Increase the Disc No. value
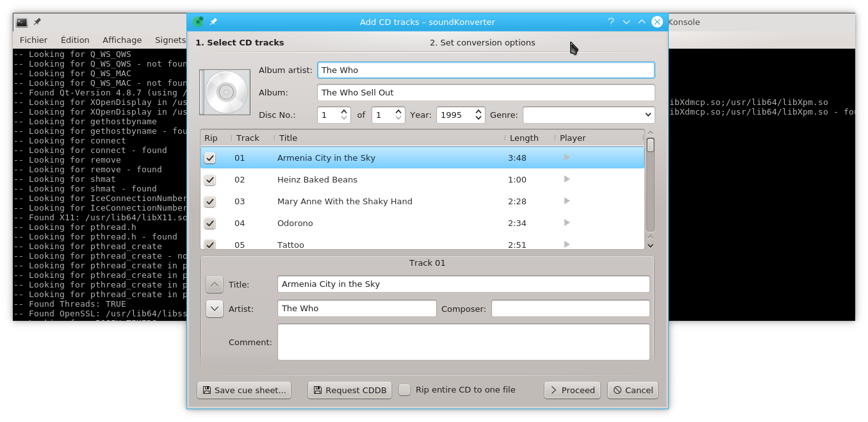 [x=344, y=111]
